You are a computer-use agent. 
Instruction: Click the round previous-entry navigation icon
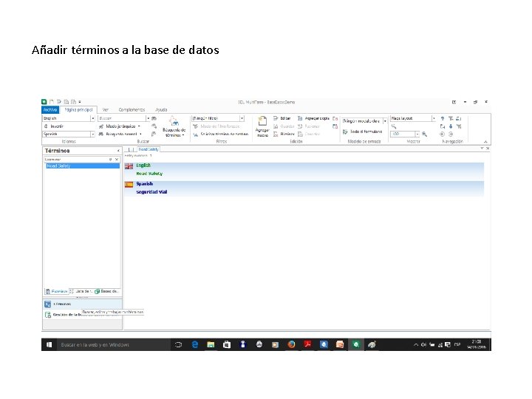pyautogui.click(x=442, y=134)
